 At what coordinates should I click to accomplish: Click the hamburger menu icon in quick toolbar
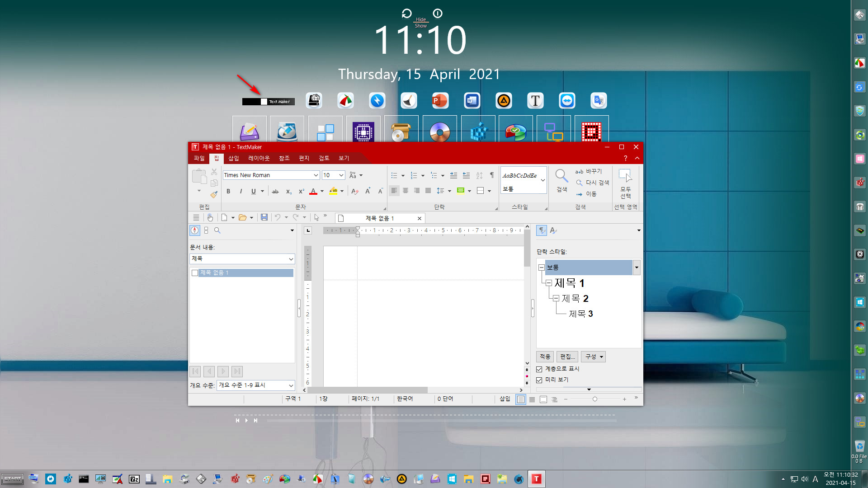[x=196, y=217]
